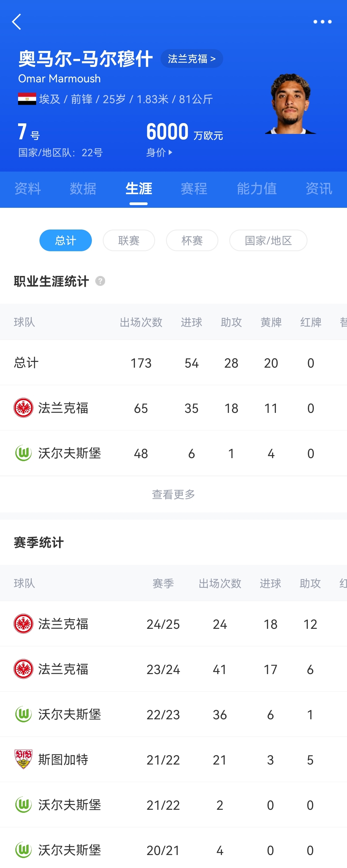347x868 pixels.
Task: Select the 总计 filter pill
Action: (65, 240)
